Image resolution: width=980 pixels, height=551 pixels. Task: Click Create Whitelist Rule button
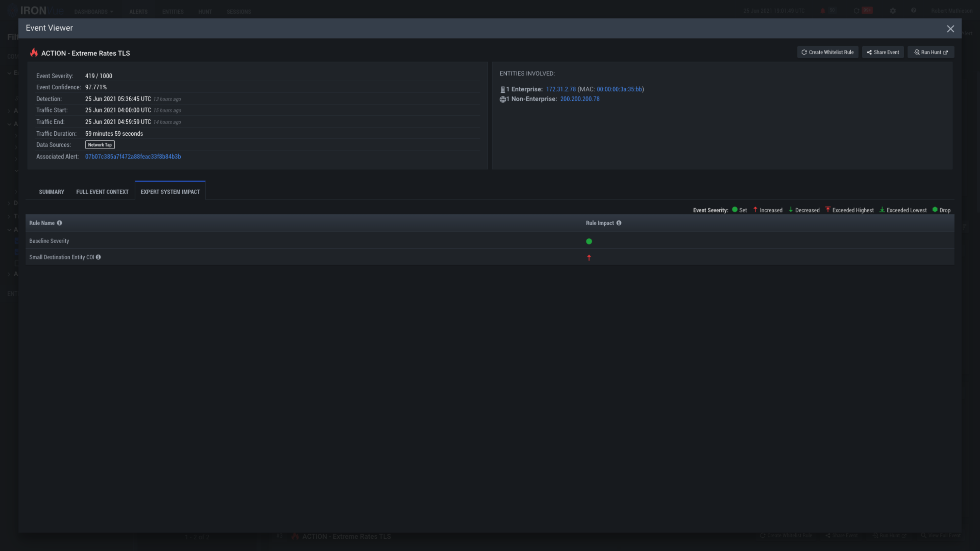[x=828, y=52]
